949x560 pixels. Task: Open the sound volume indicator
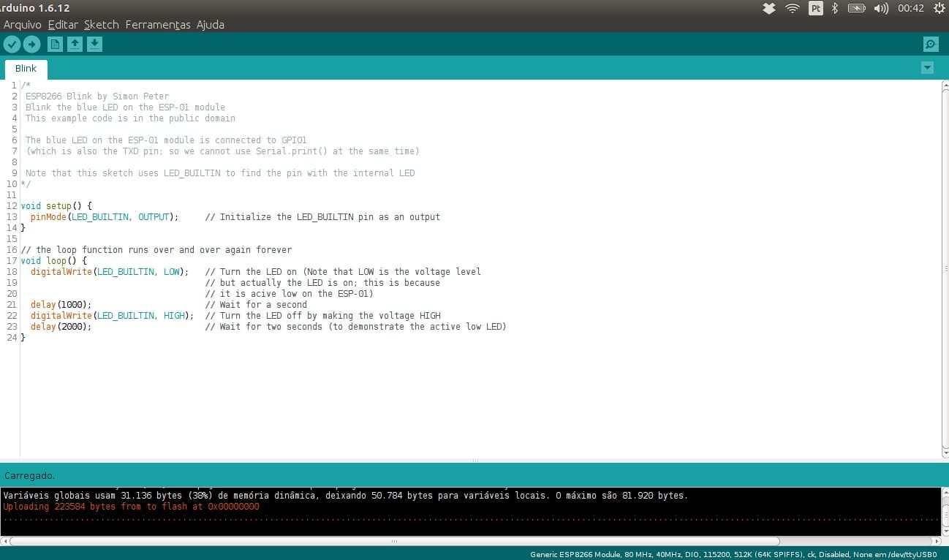click(881, 9)
